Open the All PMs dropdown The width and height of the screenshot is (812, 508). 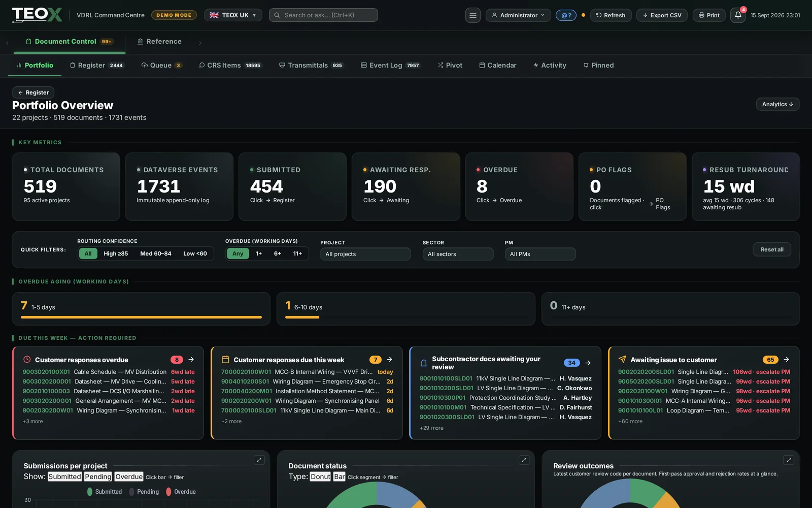point(540,254)
